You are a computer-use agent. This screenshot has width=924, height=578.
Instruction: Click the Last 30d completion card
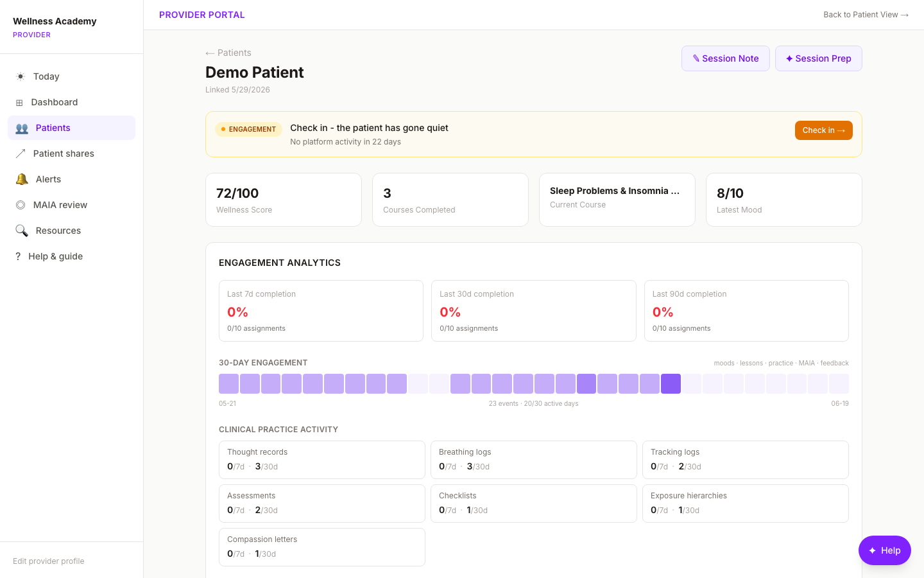[x=534, y=311]
